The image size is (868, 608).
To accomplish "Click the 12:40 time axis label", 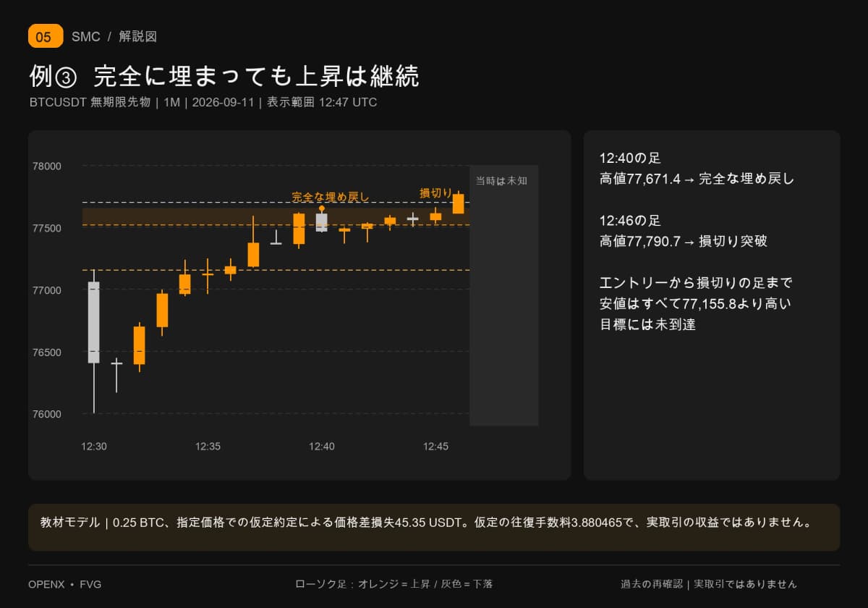I will point(322,447).
